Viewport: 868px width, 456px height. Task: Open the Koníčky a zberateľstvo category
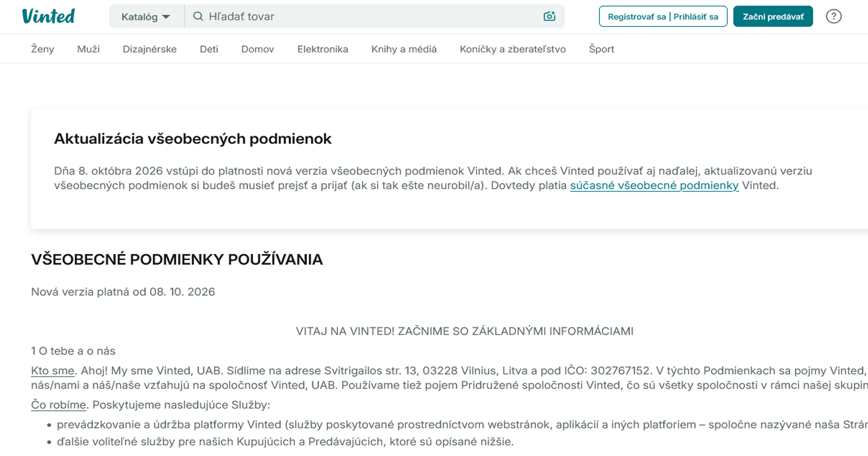point(513,49)
